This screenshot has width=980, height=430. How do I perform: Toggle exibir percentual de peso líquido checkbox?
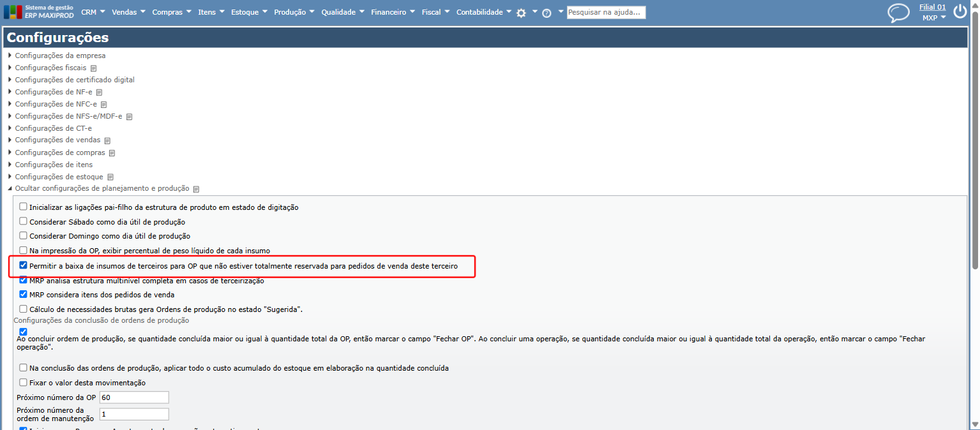coord(24,251)
